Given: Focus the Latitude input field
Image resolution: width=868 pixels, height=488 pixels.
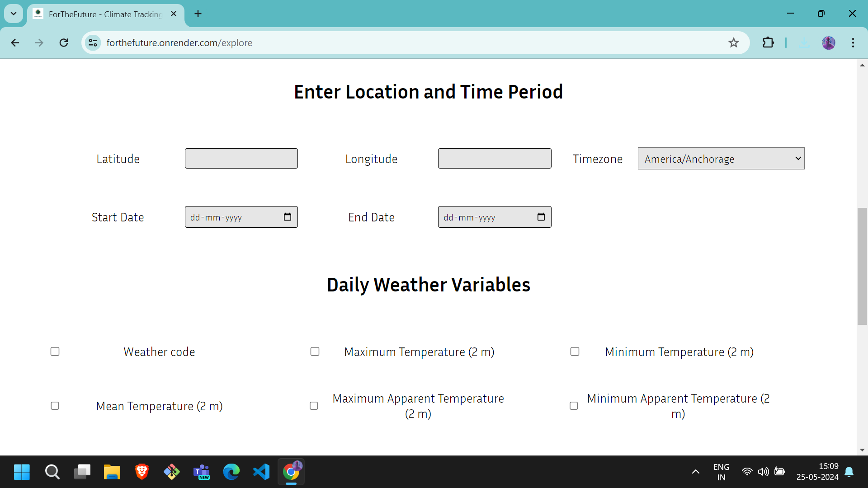Looking at the screenshot, I should pos(241,159).
